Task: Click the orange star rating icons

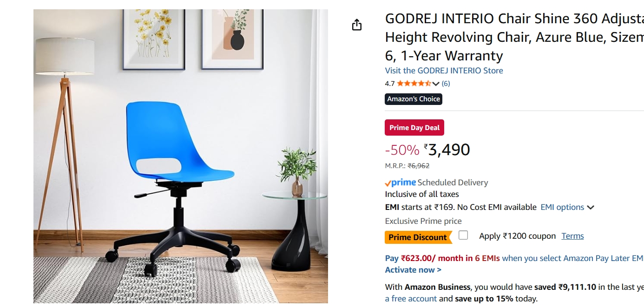Action: [414, 84]
